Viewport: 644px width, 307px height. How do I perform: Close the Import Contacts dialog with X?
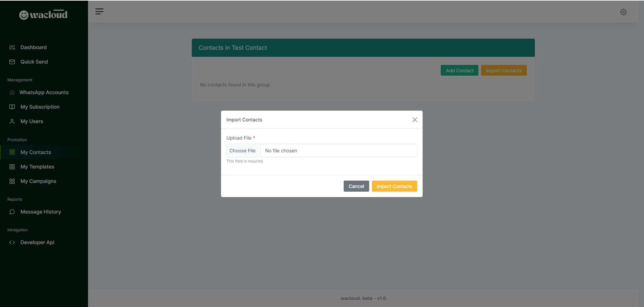[x=415, y=120]
